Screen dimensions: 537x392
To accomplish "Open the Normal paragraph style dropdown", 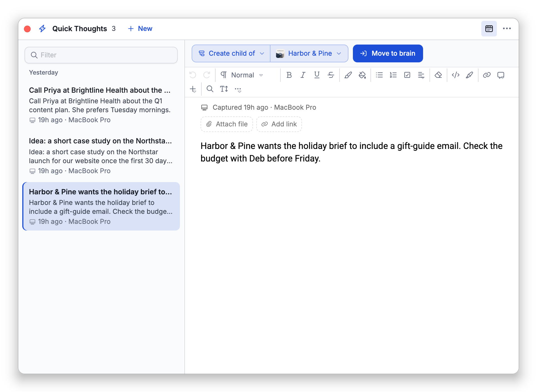I will pyautogui.click(x=242, y=75).
